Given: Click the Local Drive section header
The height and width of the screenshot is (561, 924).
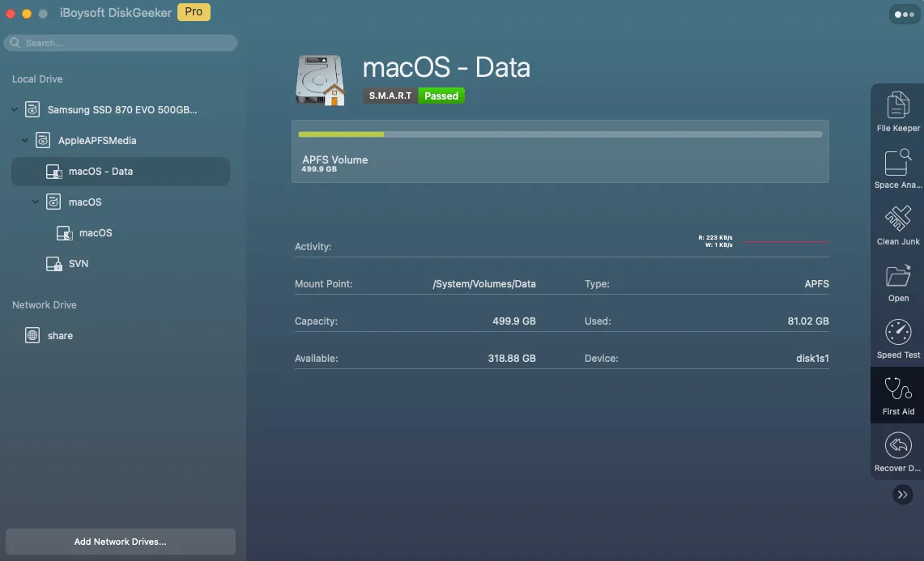Looking at the screenshot, I should point(37,79).
